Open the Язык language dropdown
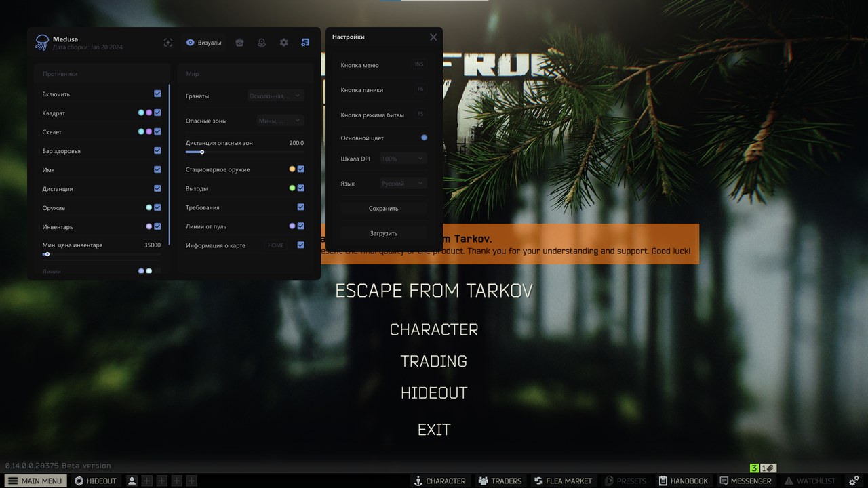 tap(403, 183)
